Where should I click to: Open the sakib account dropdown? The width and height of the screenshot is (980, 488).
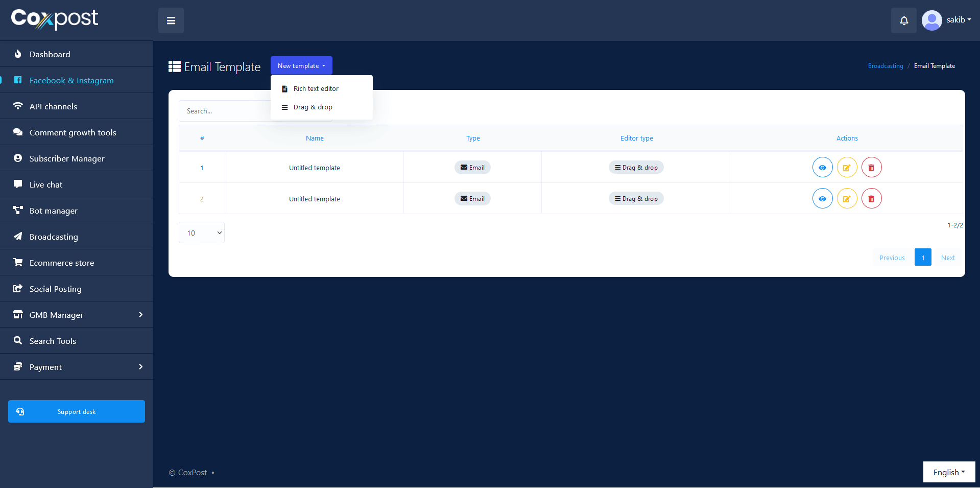pos(959,20)
